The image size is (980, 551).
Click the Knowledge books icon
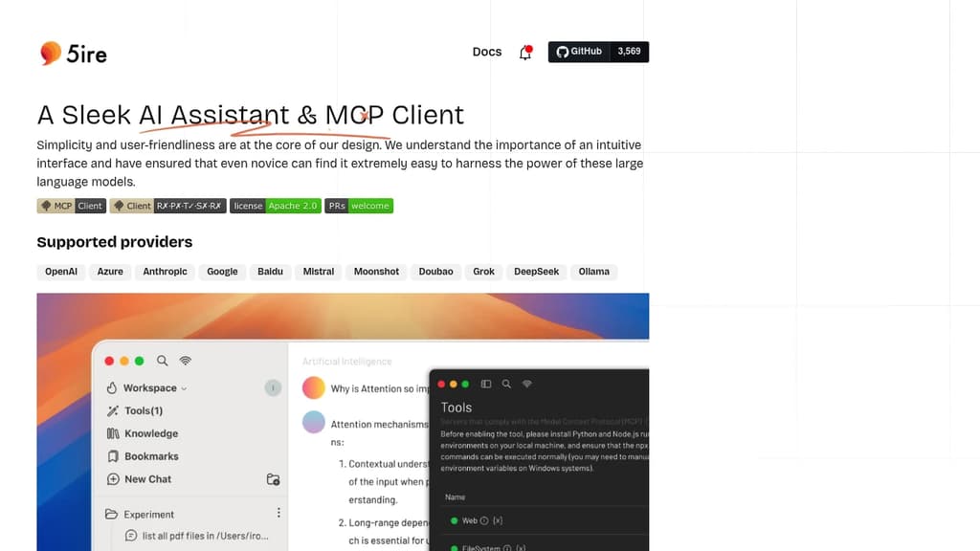click(x=113, y=433)
